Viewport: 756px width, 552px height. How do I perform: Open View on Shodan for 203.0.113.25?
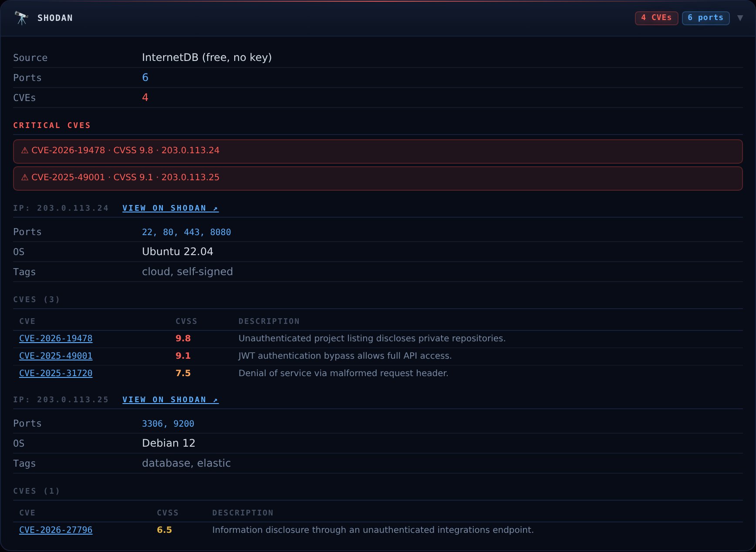(x=170, y=400)
